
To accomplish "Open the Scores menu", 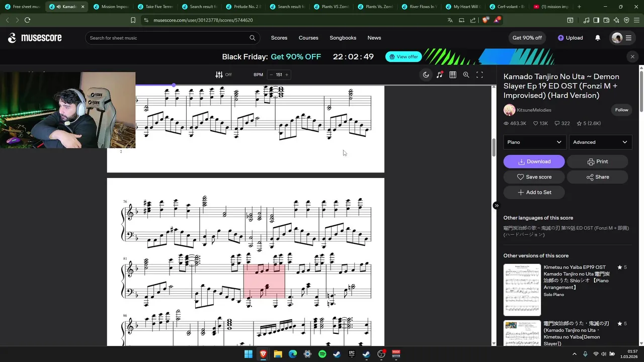I will [x=279, y=38].
